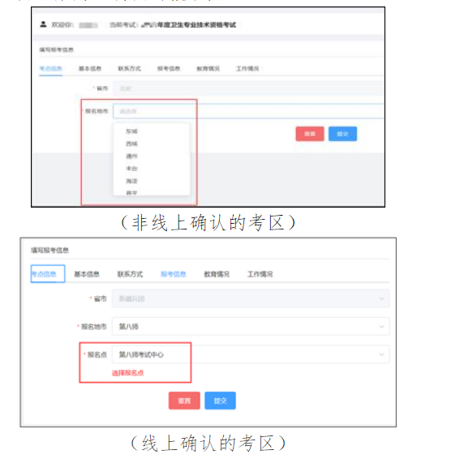Choose 海淀 from the dropdown list
Image resolution: width=460 pixels, height=476 pixels.
(131, 181)
